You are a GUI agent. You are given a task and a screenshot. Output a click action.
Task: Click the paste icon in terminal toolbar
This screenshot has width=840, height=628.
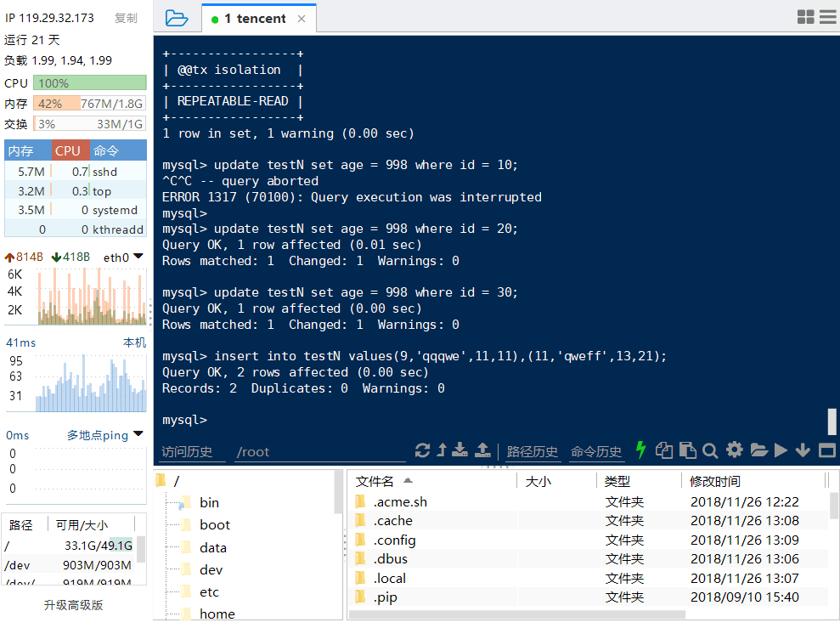688,450
